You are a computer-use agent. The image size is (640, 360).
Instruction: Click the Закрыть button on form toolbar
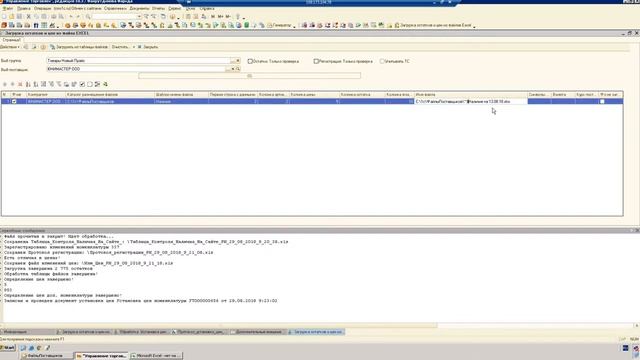(x=148, y=47)
